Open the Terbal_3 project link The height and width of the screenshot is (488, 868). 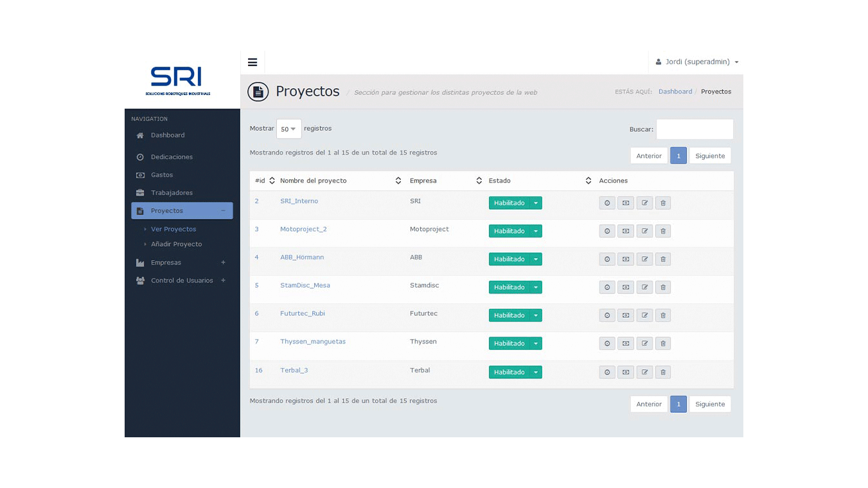(x=294, y=370)
